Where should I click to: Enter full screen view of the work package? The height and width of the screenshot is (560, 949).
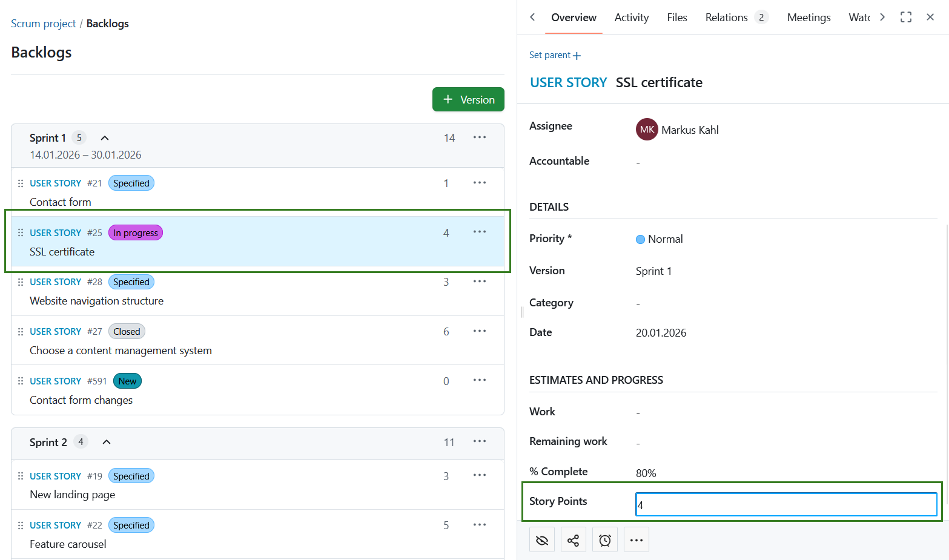(x=905, y=17)
